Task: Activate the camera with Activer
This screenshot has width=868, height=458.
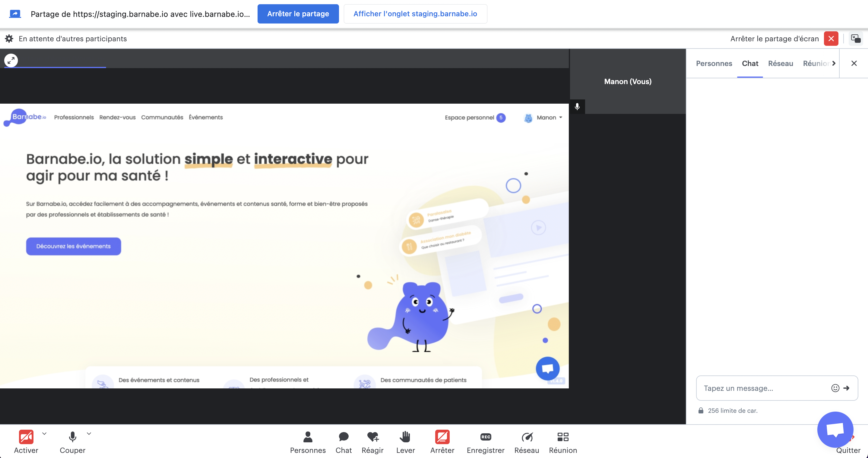Action: tap(26, 441)
